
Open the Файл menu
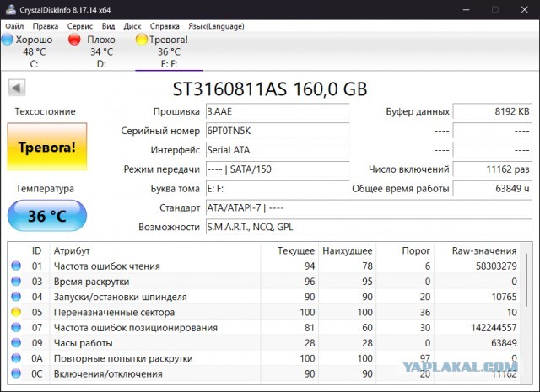pos(14,26)
